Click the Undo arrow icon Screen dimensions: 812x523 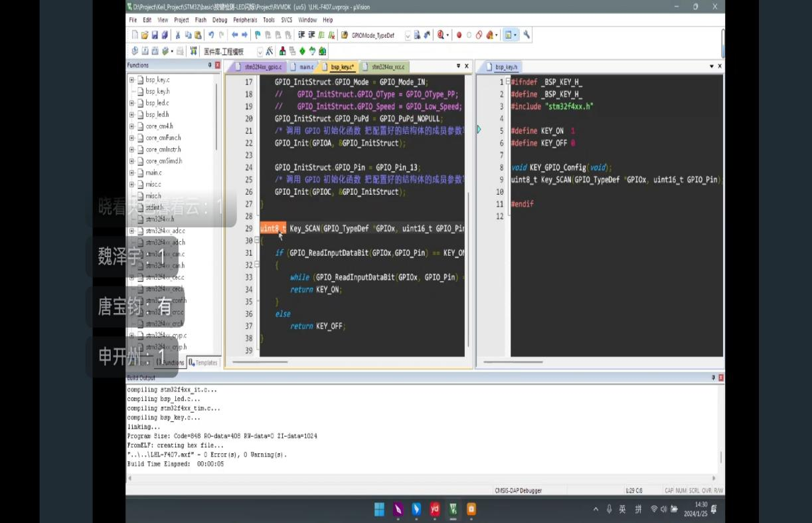(x=211, y=35)
